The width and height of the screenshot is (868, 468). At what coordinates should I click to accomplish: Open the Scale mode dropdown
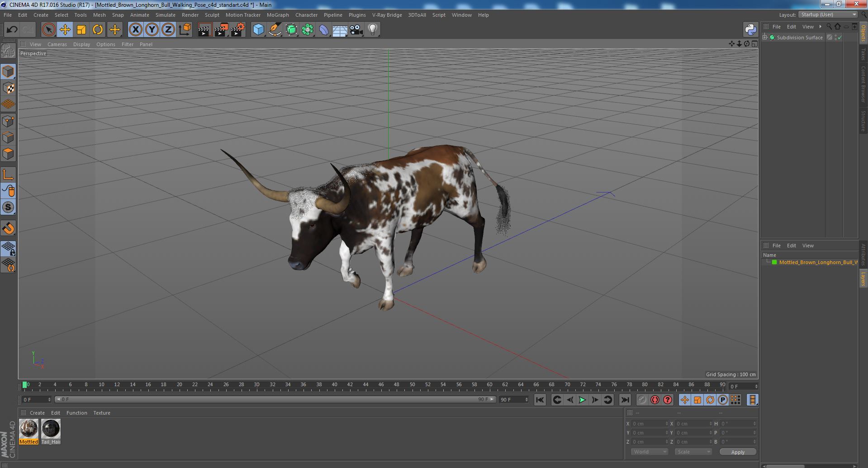693,452
